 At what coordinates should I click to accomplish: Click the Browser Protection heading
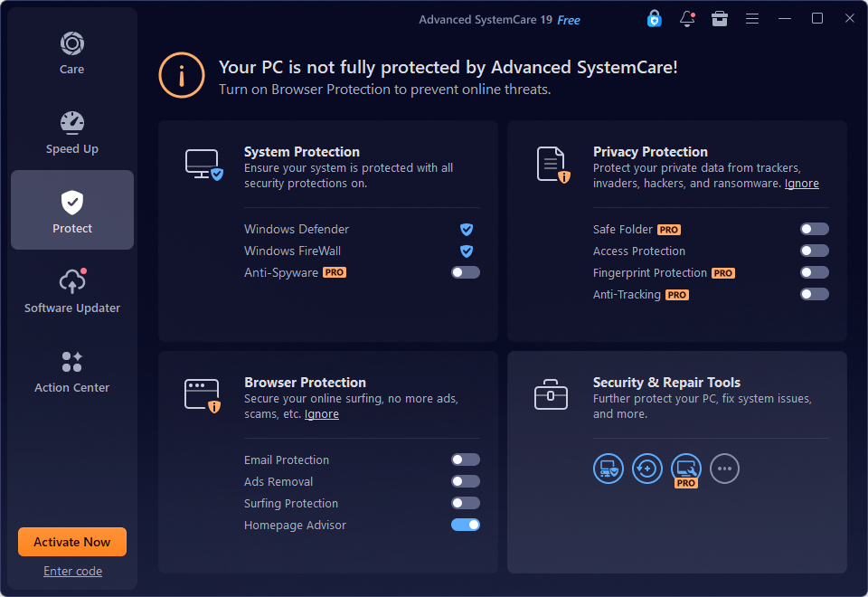[305, 383]
